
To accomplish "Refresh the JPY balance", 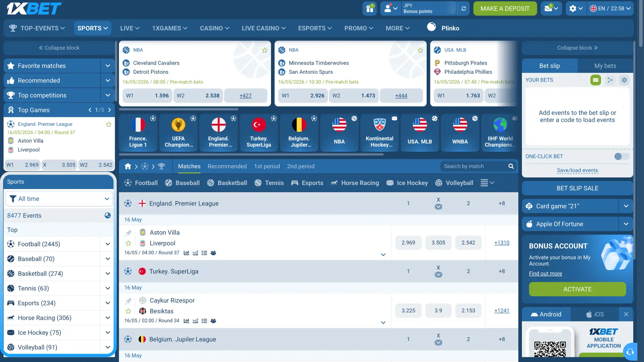I will (464, 8).
